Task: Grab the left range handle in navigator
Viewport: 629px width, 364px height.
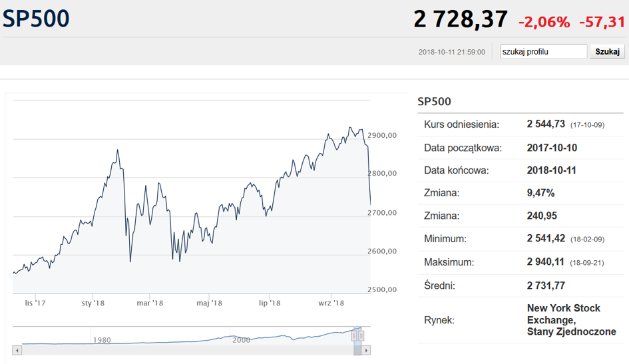Action: coord(354,335)
